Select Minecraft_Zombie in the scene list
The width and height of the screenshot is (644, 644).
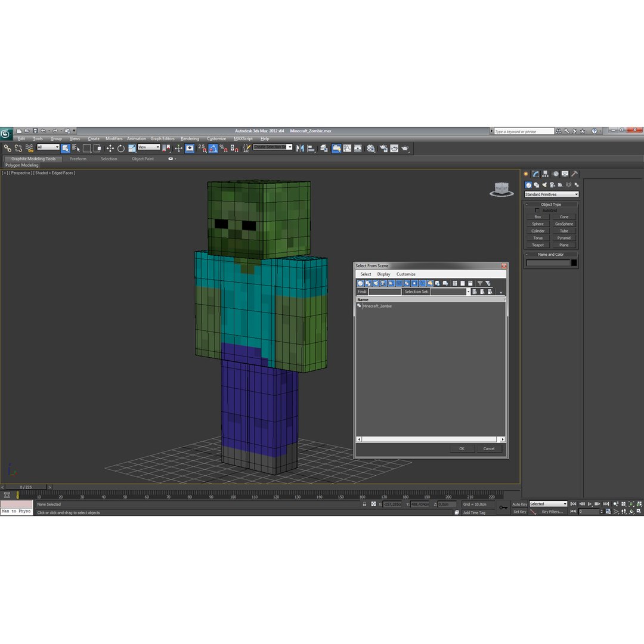377,306
